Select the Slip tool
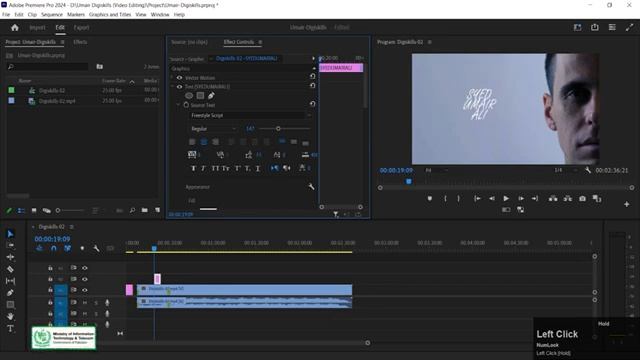 point(10,281)
